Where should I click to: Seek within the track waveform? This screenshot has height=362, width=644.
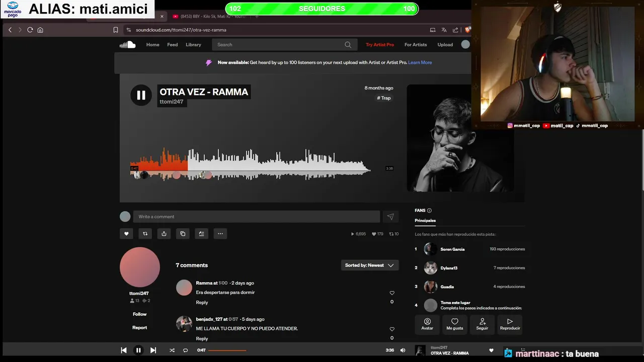[x=251, y=165]
